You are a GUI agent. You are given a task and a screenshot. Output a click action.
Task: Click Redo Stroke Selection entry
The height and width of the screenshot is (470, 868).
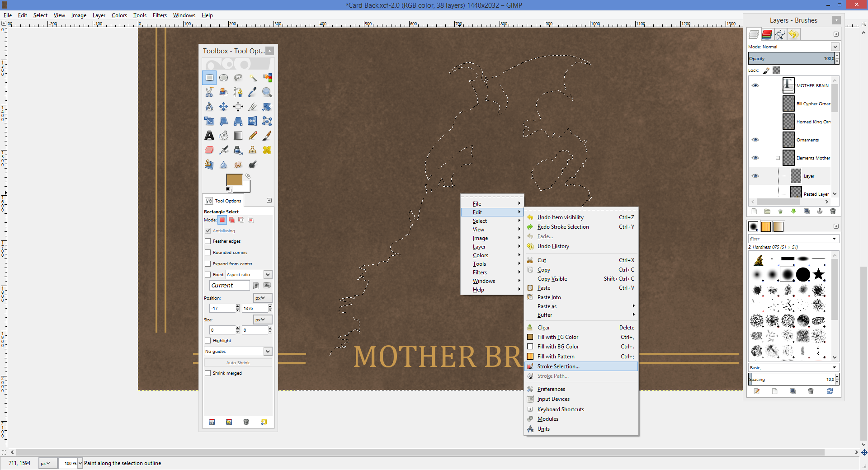[x=581, y=227]
